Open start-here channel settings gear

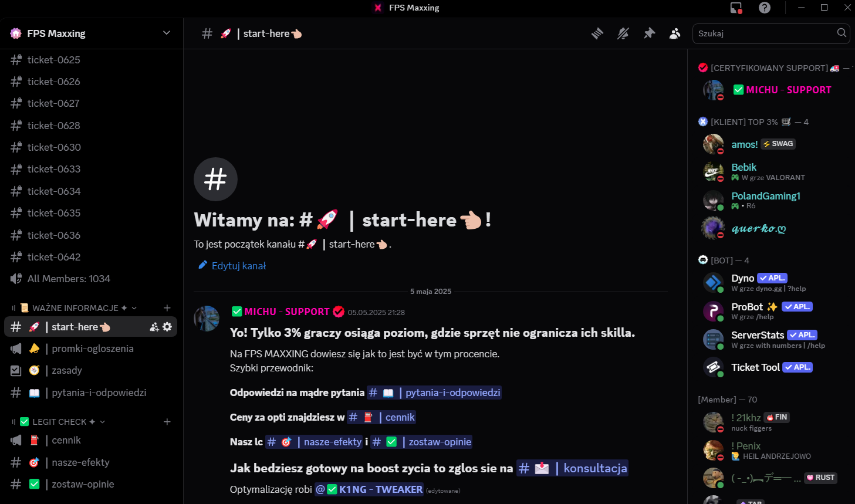click(x=167, y=327)
